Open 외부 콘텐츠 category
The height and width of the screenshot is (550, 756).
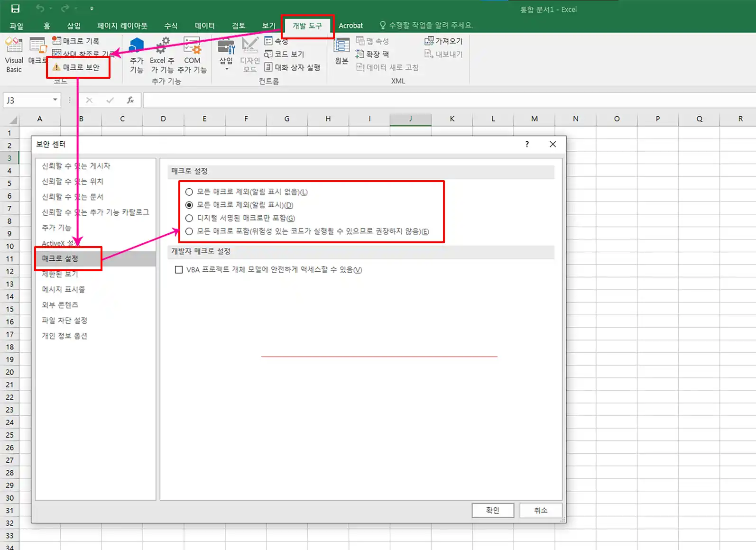point(95,305)
